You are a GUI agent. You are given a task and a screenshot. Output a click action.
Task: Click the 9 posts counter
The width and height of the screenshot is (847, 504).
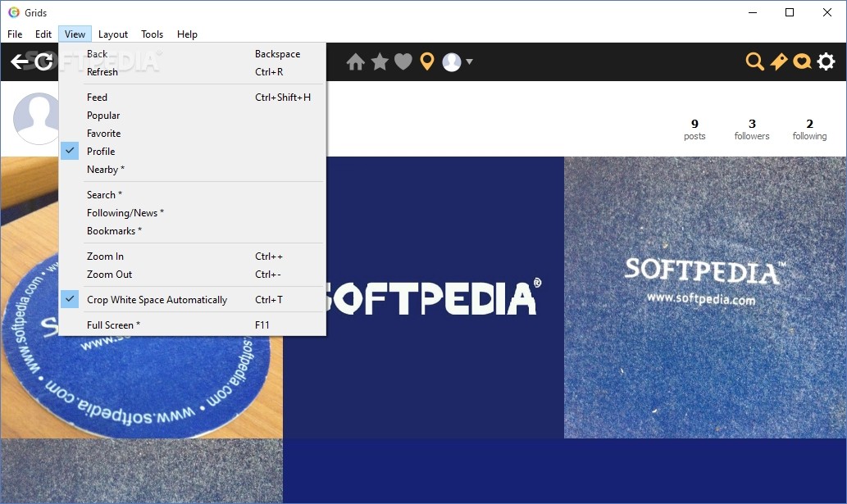pyautogui.click(x=694, y=129)
